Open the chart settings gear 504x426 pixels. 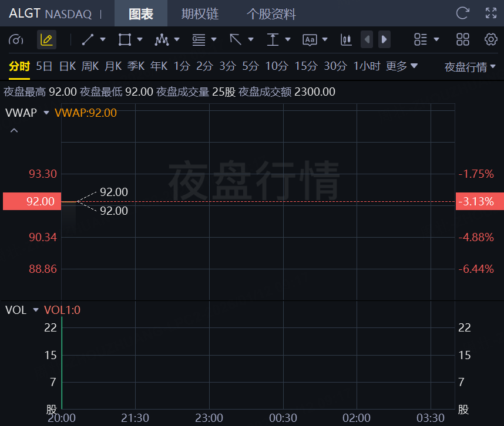pyautogui.click(x=491, y=39)
